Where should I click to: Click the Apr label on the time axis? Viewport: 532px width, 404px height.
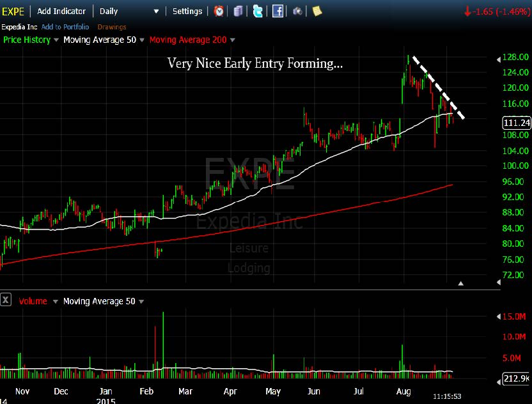coord(230,392)
